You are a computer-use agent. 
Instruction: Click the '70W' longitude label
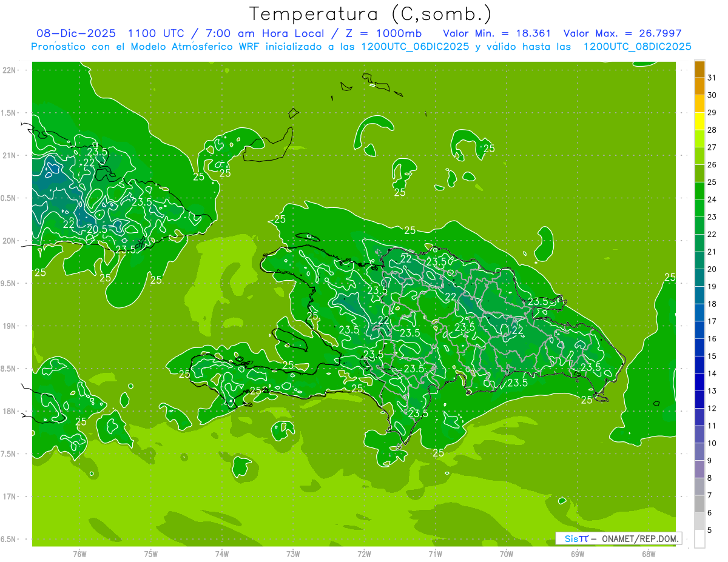pyautogui.click(x=507, y=554)
